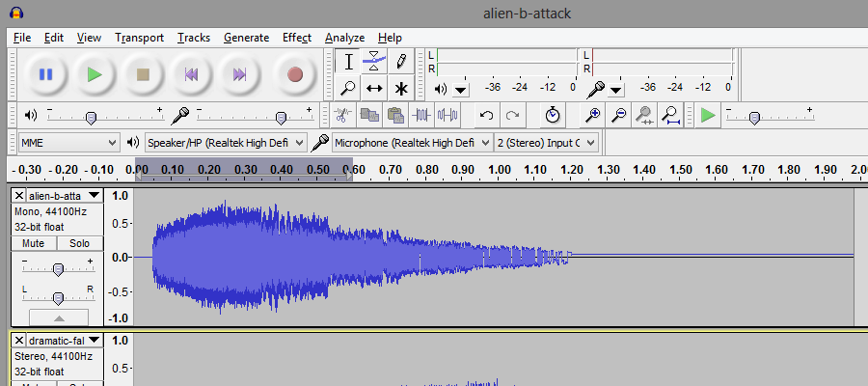Screen dimensions: 868x386
Task: Open the Speaker/HP output device dropdown
Action: pos(226,143)
